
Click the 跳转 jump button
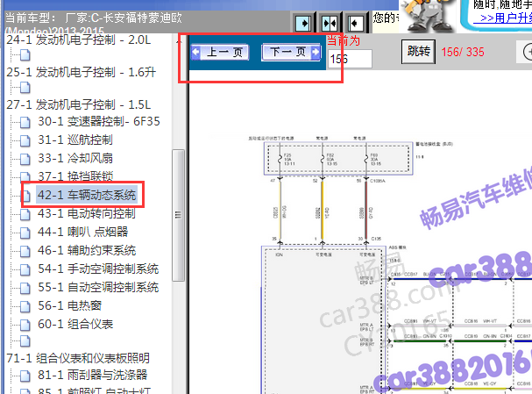[418, 52]
